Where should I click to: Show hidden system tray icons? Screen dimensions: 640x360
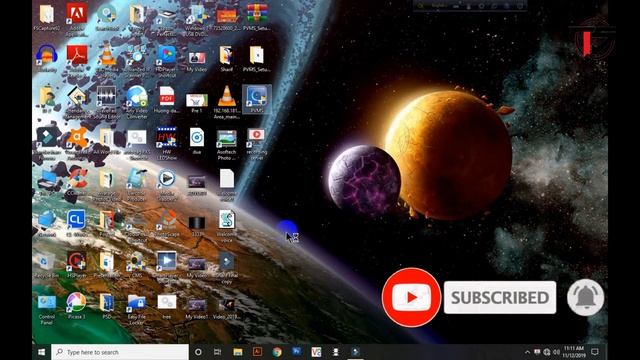click(x=527, y=352)
